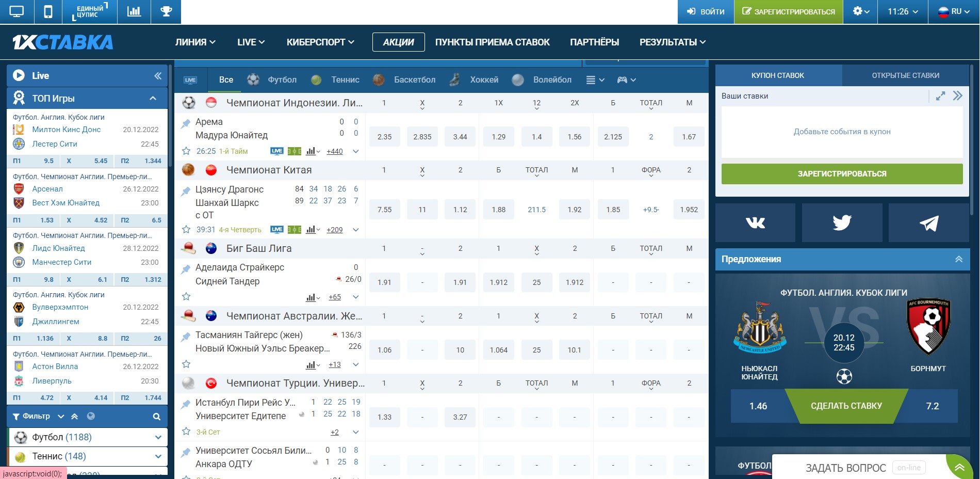Open the 11:26 time zone dropdown
The image size is (980, 479).
click(x=903, y=11)
